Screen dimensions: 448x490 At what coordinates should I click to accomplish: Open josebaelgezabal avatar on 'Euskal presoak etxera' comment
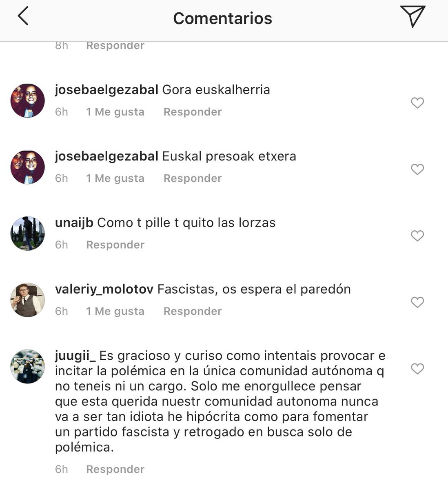[27, 167]
